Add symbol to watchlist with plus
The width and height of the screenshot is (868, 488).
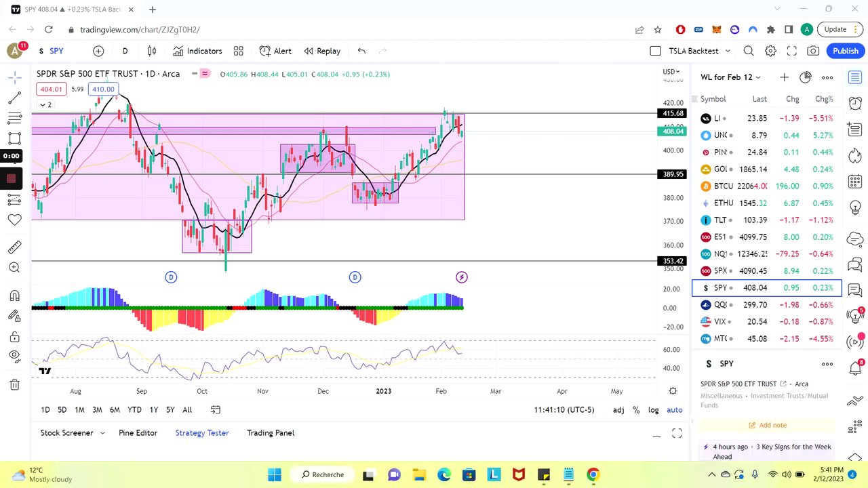784,77
